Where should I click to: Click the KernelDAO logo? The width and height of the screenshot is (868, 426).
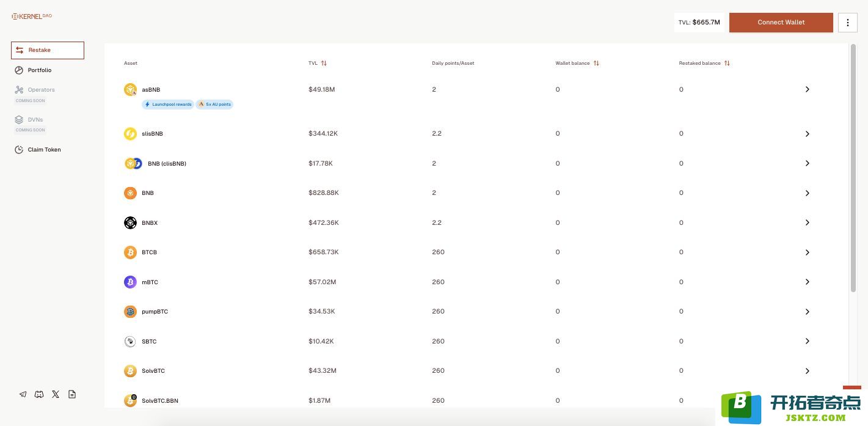[x=32, y=17]
